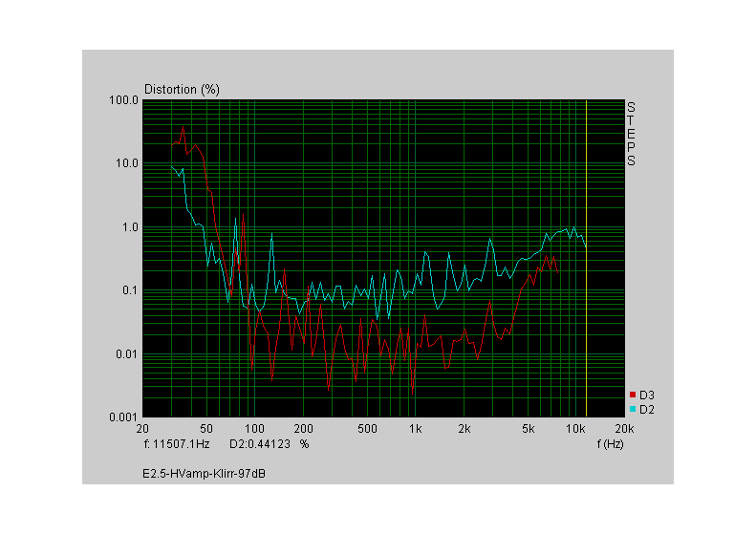Click the cyan D2 legend swatch
The image size is (756, 534).
point(633,409)
